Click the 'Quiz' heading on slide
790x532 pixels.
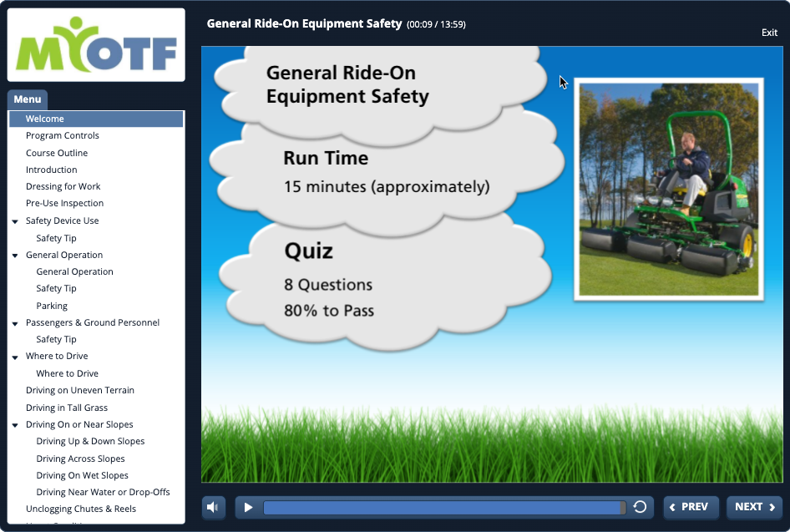(x=308, y=251)
